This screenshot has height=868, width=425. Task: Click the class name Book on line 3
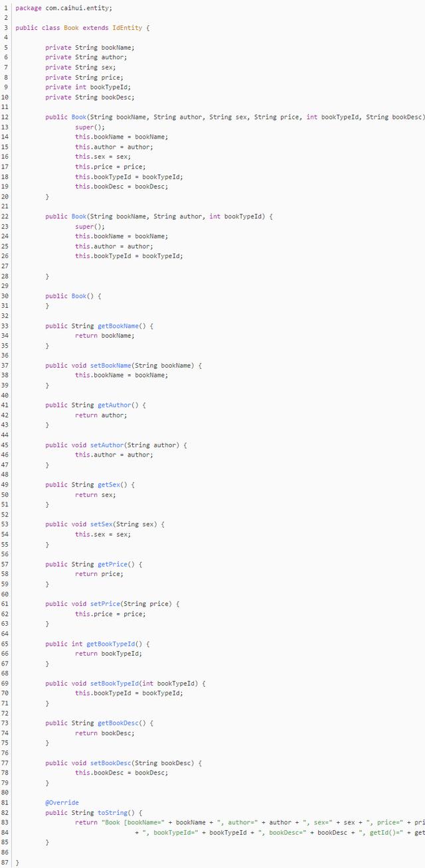tap(71, 28)
